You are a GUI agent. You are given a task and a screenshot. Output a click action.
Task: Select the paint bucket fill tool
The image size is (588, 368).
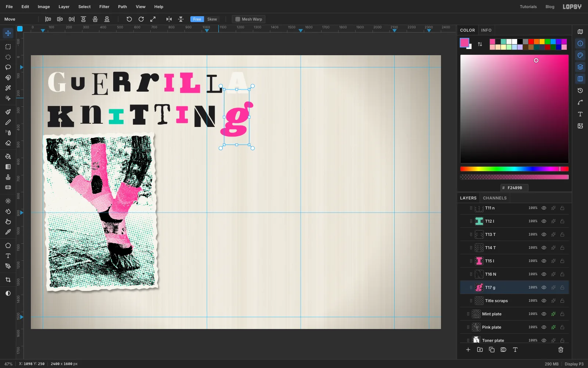(x=8, y=156)
